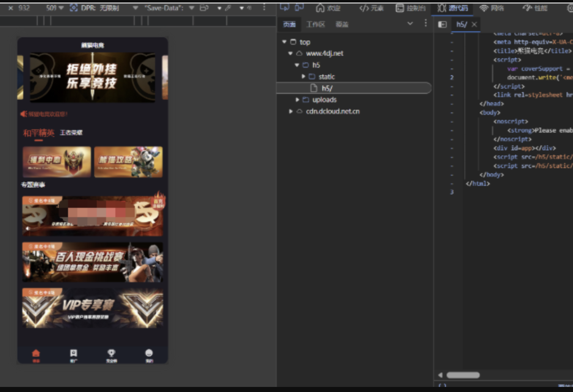Select the h5/ file in the tree
This screenshot has width=573, height=392.
(x=354, y=88)
